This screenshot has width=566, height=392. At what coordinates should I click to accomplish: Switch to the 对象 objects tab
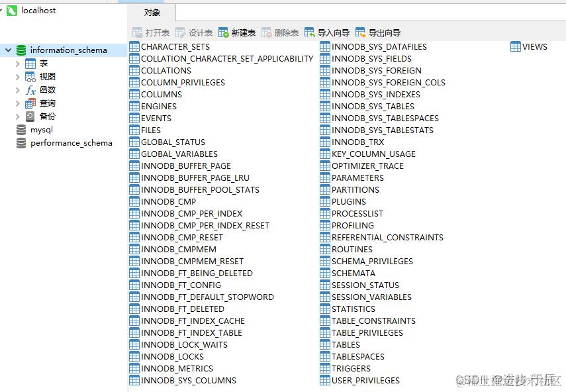[x=152, y=13]
